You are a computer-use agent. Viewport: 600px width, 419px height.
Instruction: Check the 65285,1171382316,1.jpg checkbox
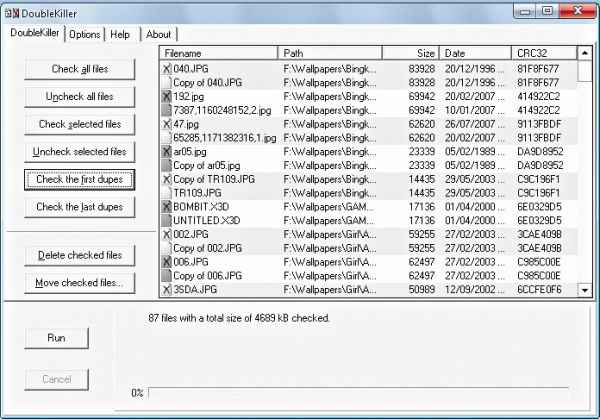[166, 138]
